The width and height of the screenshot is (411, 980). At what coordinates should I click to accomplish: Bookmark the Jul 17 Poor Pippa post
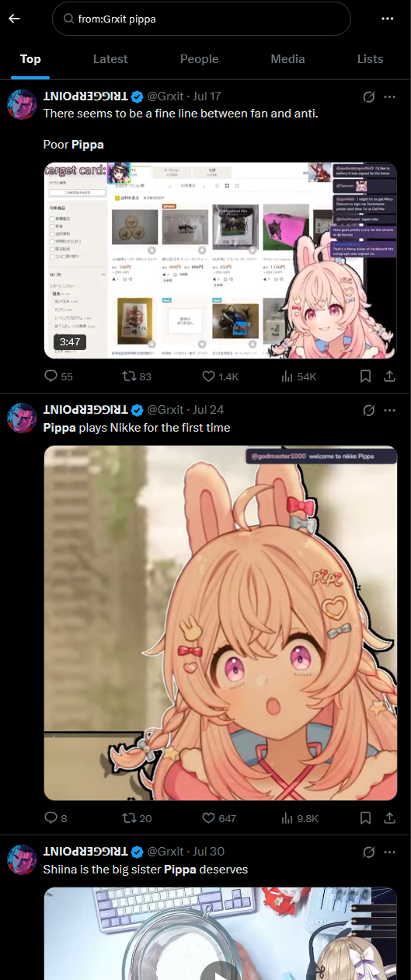click(x=365, y=376)
